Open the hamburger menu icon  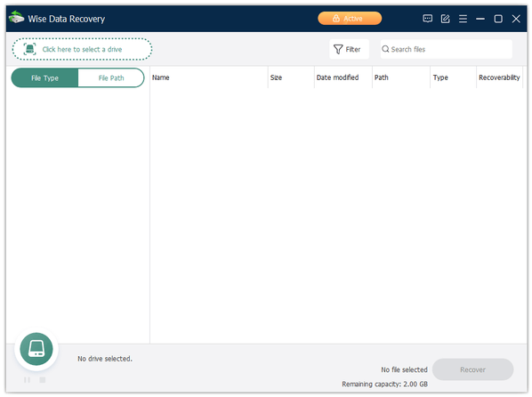[463, 19]
